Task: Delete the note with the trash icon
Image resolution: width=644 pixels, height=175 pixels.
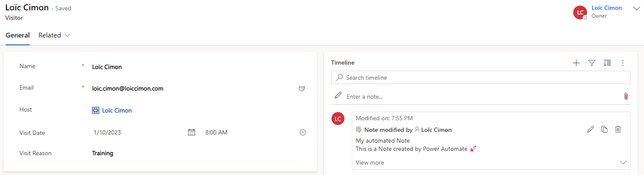Action: [618, 129]
